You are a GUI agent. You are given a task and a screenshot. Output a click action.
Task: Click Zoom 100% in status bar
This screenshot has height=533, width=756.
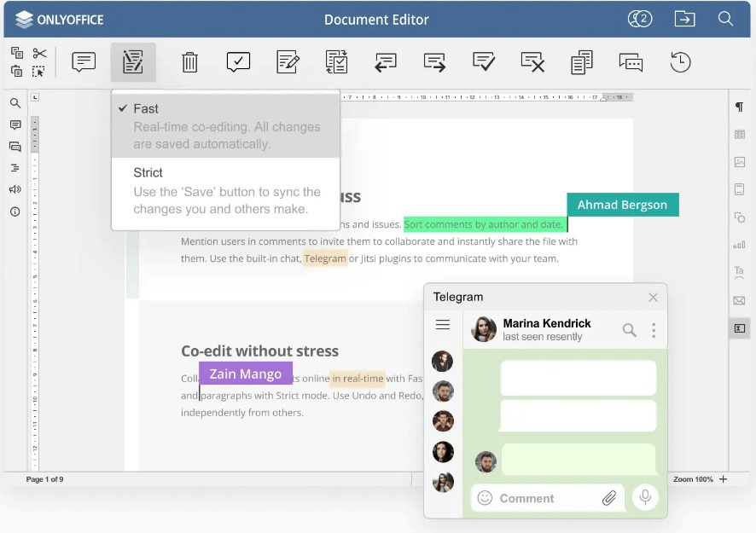693,479
